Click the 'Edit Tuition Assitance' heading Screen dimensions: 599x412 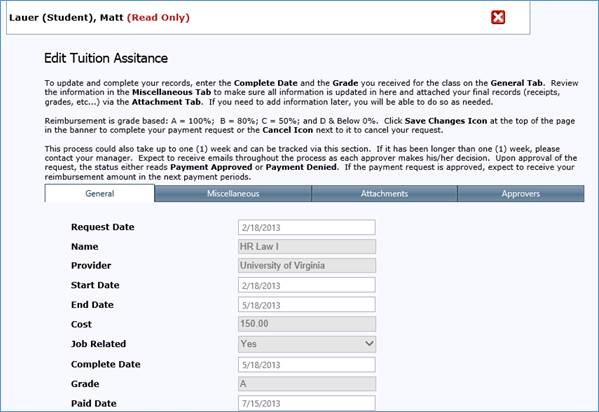click(x=106, y=58)
